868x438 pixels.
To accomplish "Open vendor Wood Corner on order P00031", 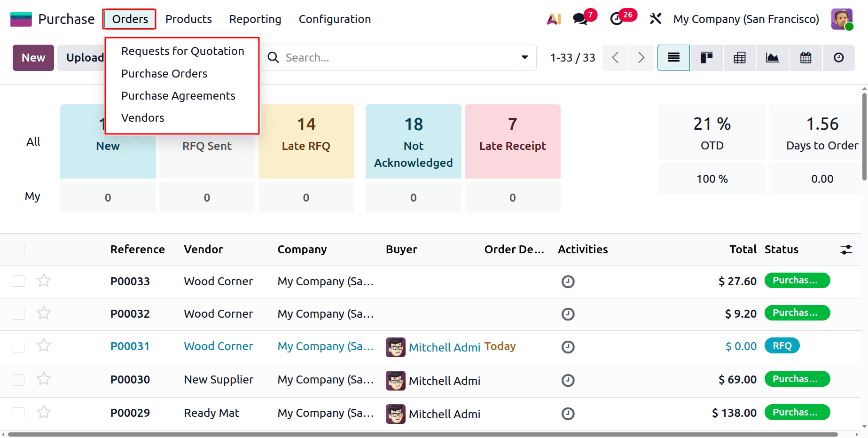I will pyautogui.click(x=218, y=346).
